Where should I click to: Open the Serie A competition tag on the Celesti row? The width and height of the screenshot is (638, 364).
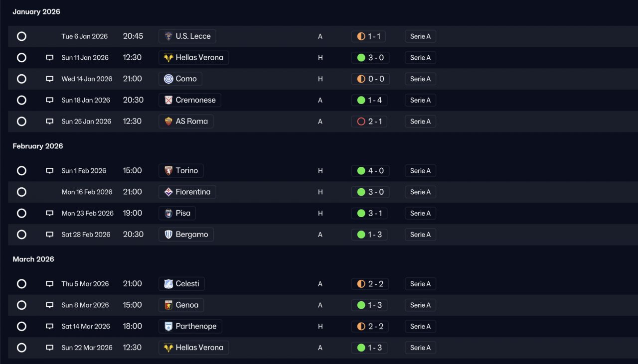click(420, 284)
